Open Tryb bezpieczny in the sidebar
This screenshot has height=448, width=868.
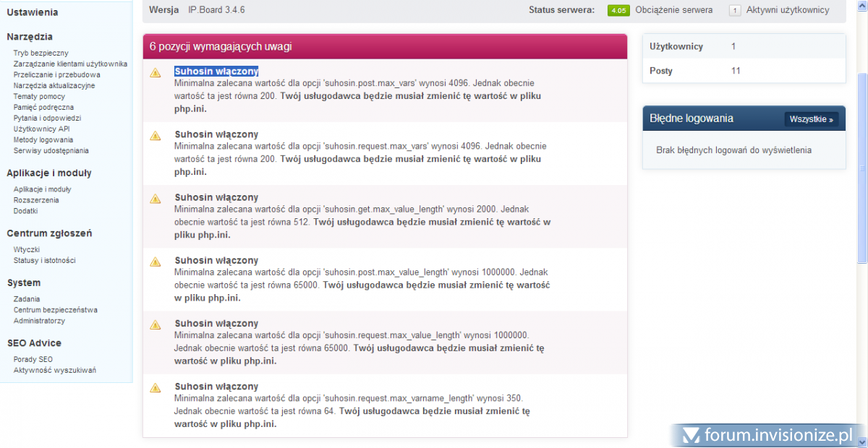click(41, 53)
